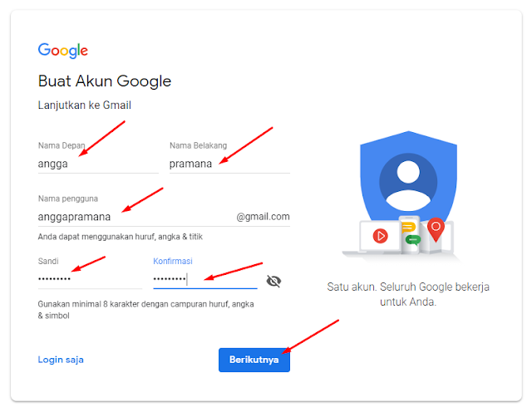Click the Berikutnya button
The height and width of the screenshot is (407, 532).
254,360
